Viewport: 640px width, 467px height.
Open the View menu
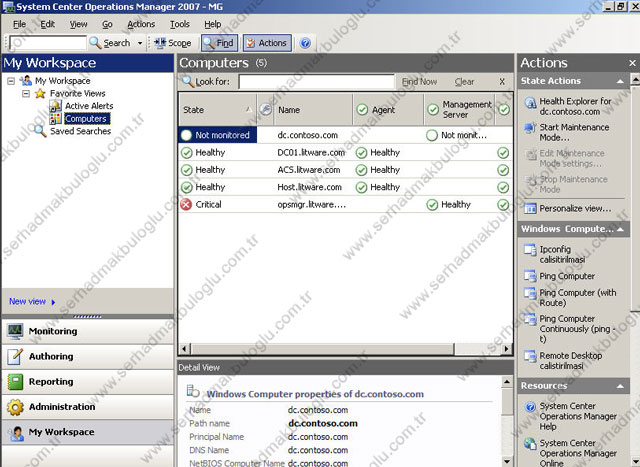pos(78,24)
